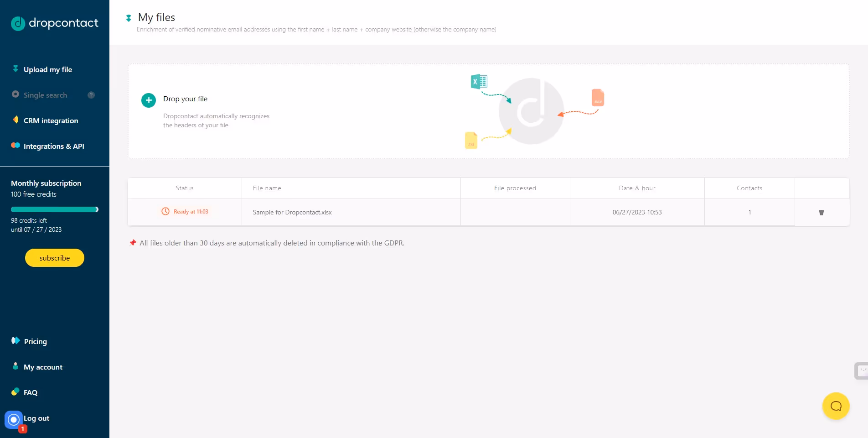
Task: Click the date 06/27/2023 10:53 cell
Action: coord(637,212)
